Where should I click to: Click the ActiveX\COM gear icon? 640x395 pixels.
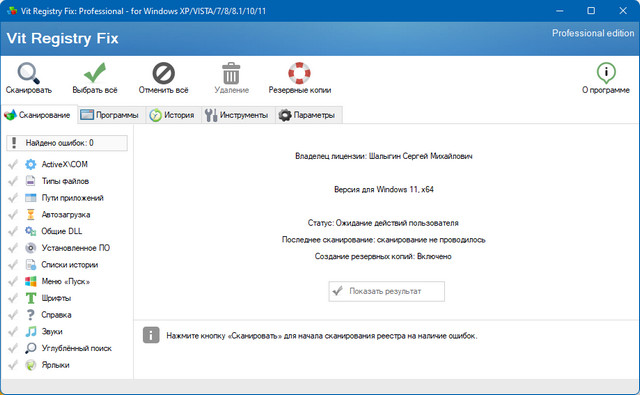point(31,164)
